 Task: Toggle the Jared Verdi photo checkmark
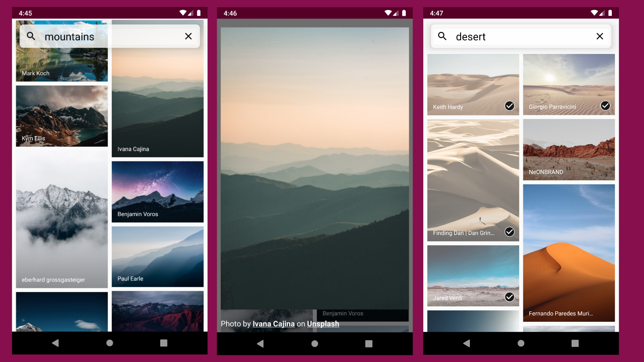(x=509, y=297)
